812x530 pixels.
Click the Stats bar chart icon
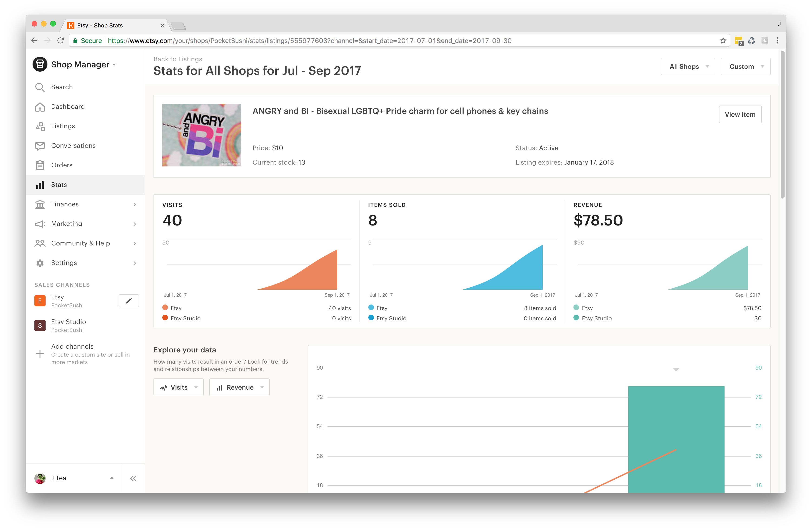point(40,185)
